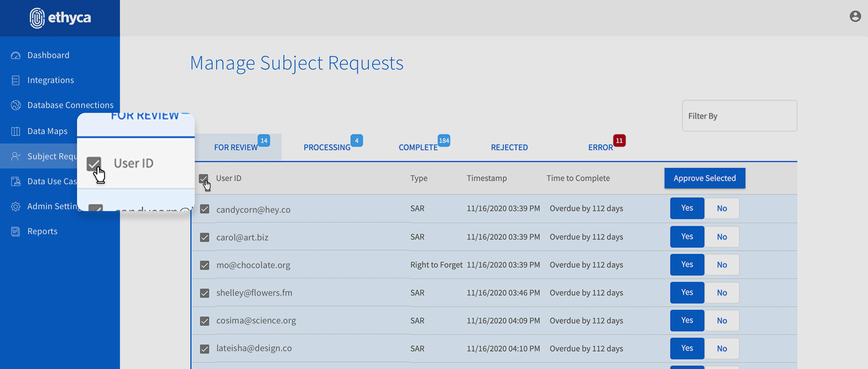Click the Dashboard gauge icon
Image resolution: width=868 pixels, height=369 pixels.
[x=15, y=55]
